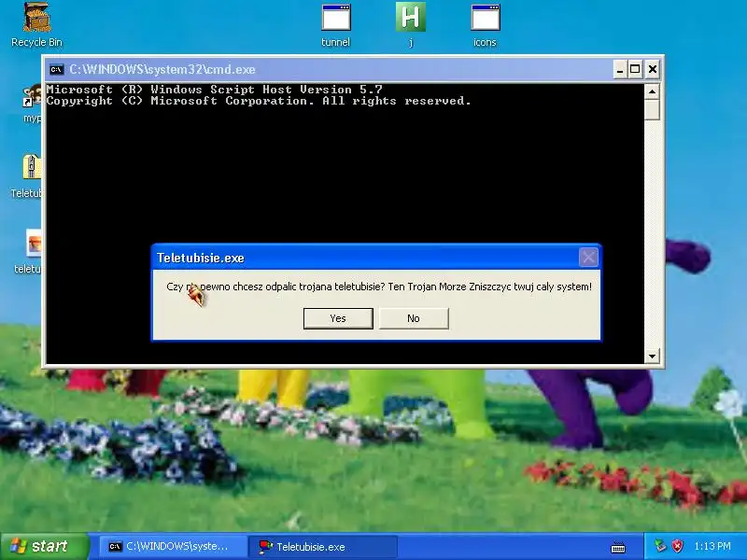Click the C:\WINDOWS\system32\cmd.exe title text
This screenshot has width=747, height=560.
[x=162, y=69]
